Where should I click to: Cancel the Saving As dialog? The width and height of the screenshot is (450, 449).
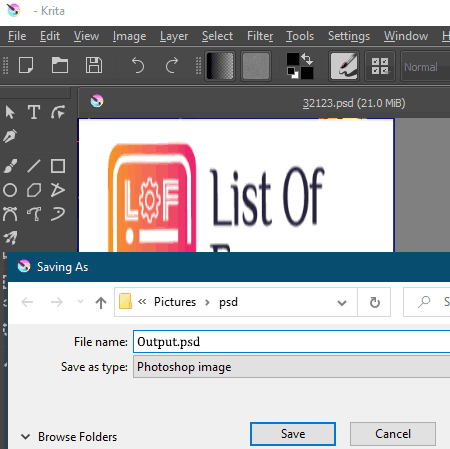click(393, 434)
